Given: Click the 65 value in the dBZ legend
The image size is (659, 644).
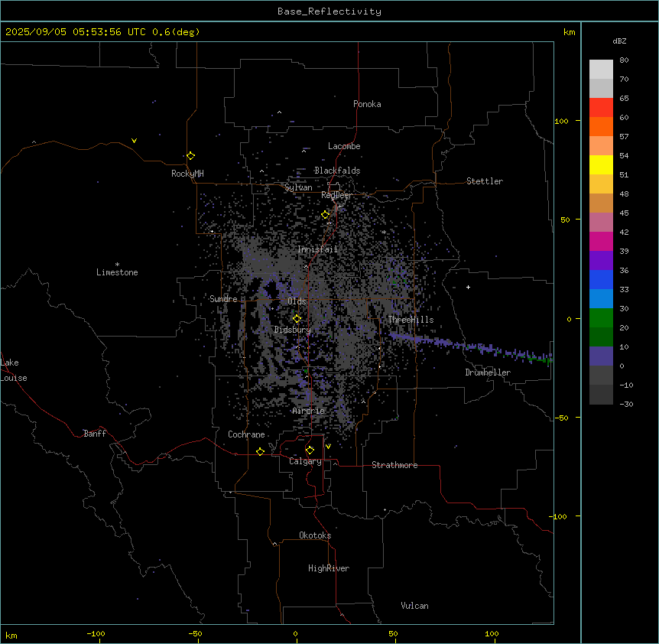Looking at the screenshot, I should (x=624, y=99).
